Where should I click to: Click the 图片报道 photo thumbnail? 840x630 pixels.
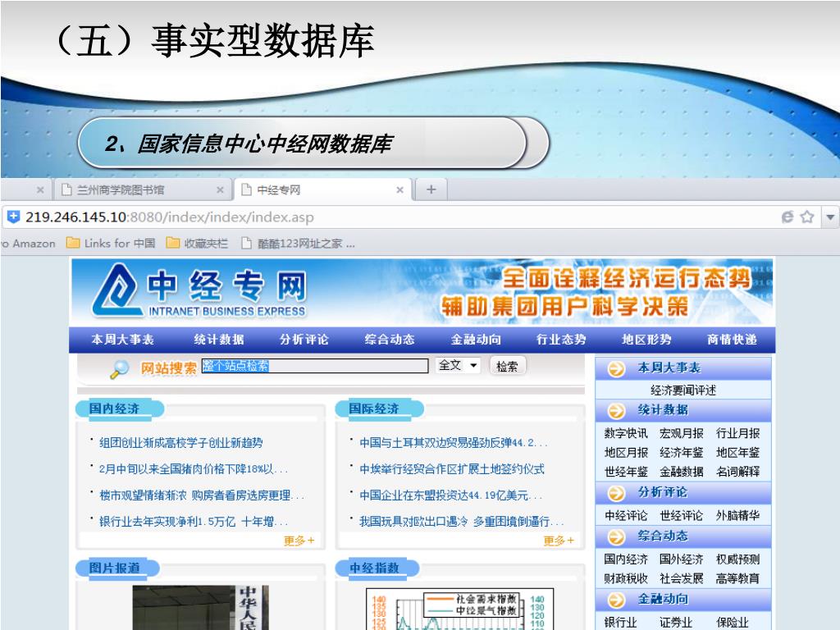coord(201,608)
